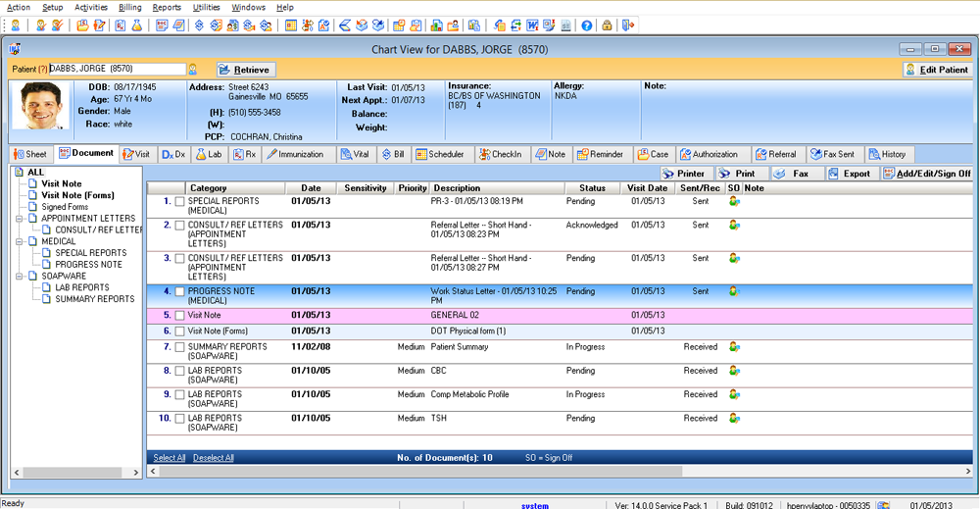Click sign-off icon on row 4 Progress Note
Viewport: 980px width, 509px height.
tap(734, 290)
